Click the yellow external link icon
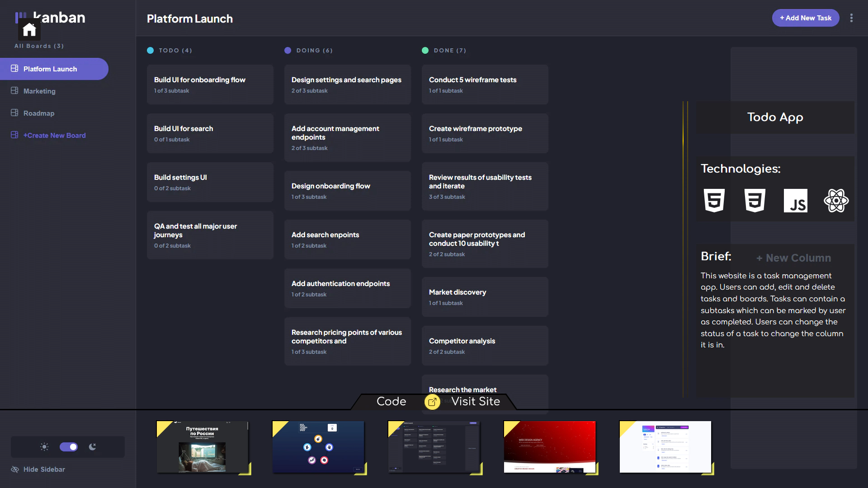This screenshot has width=868, height=488. pos(432,402)
